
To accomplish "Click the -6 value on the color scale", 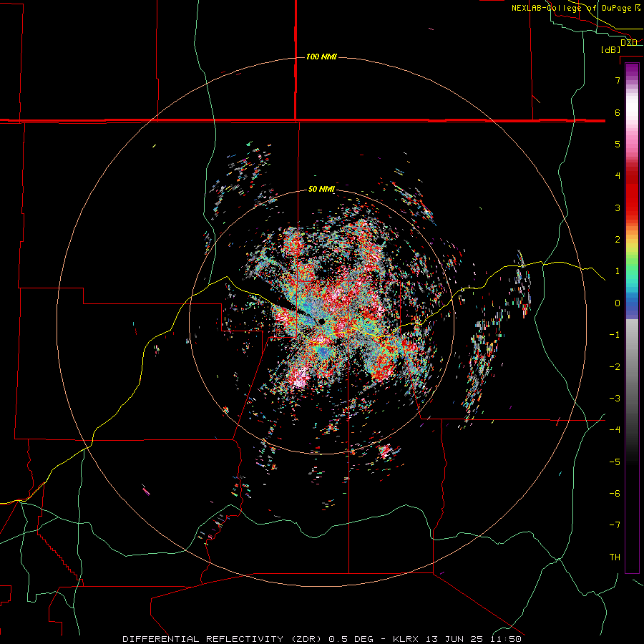I will [615, 494].
